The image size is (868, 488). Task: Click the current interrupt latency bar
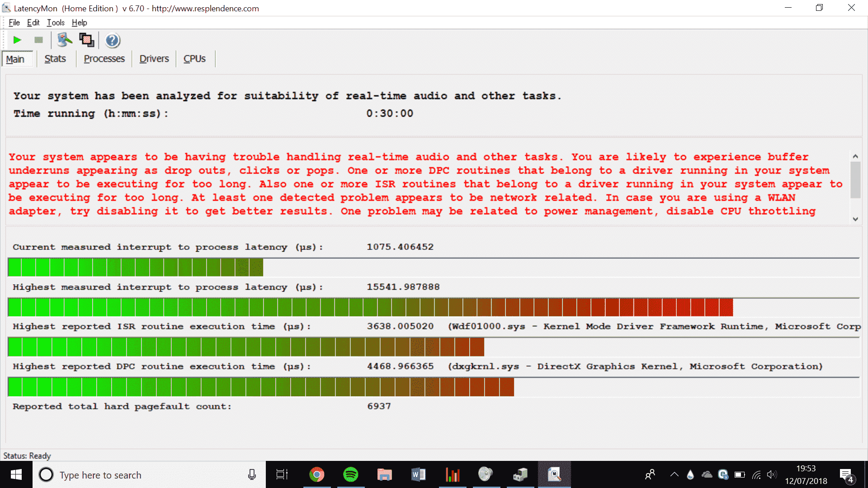pos(434,267)
